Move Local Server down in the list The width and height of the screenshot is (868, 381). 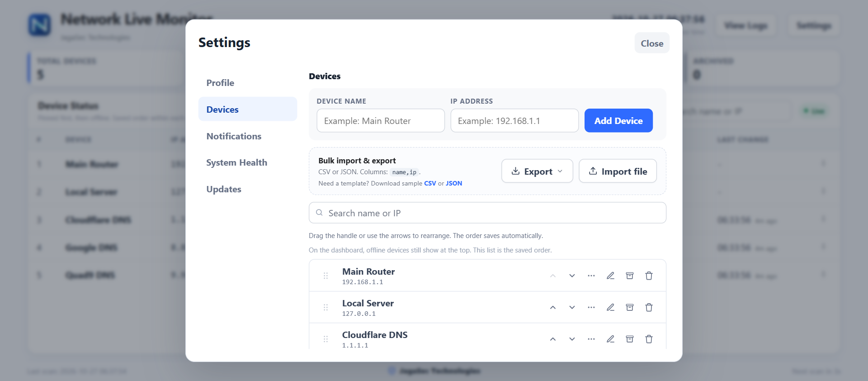point(572,307)
